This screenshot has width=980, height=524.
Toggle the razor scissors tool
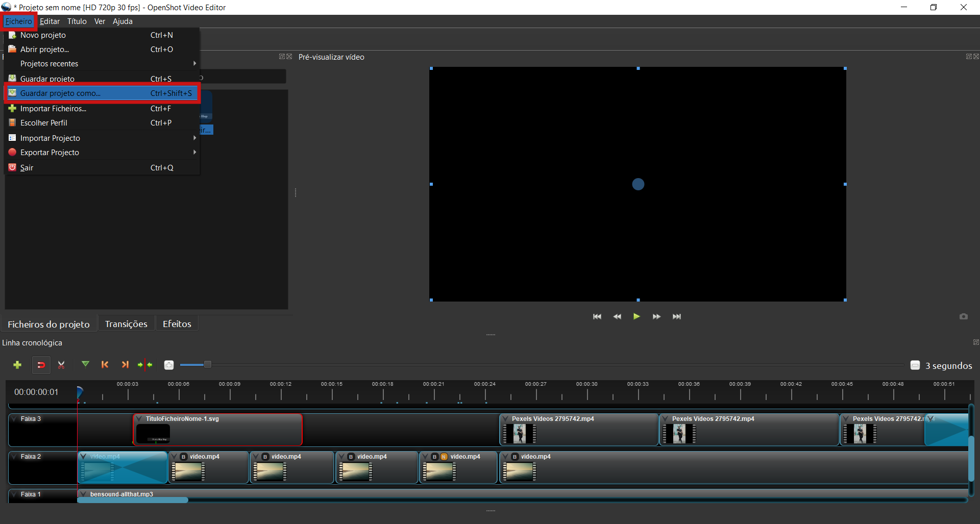tap(61, 365)
